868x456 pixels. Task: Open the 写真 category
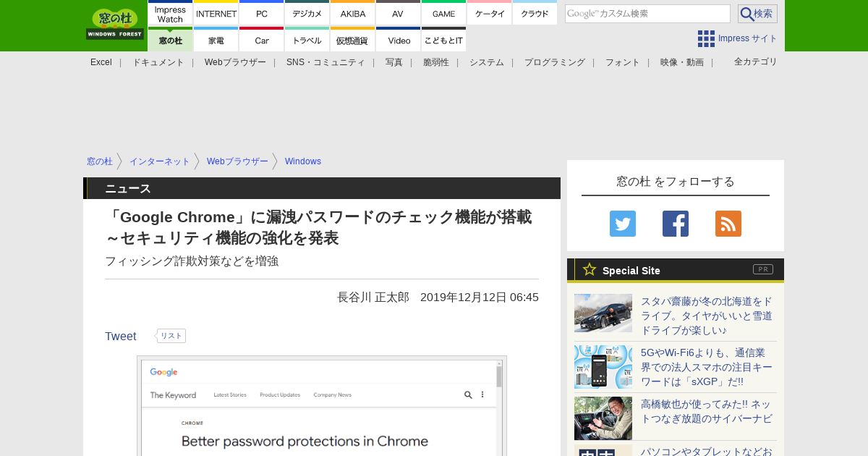pyautogui.click(x=394, y=62)
